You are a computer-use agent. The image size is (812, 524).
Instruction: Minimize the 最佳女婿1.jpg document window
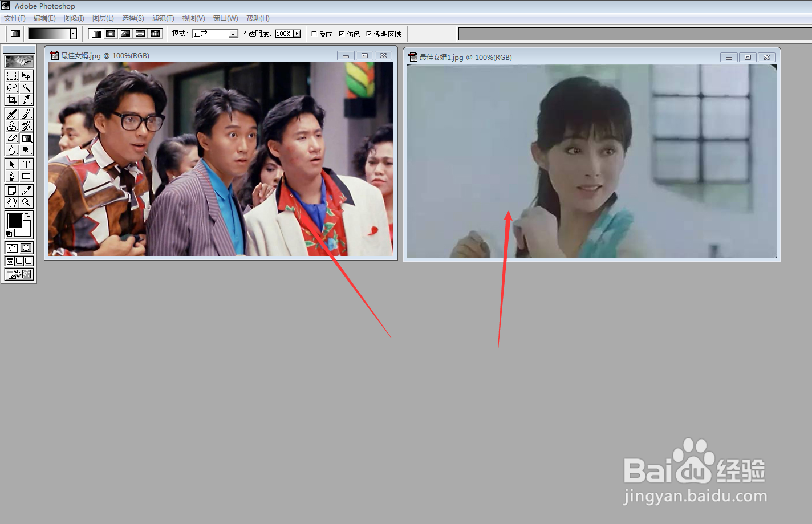coord(729,57)
